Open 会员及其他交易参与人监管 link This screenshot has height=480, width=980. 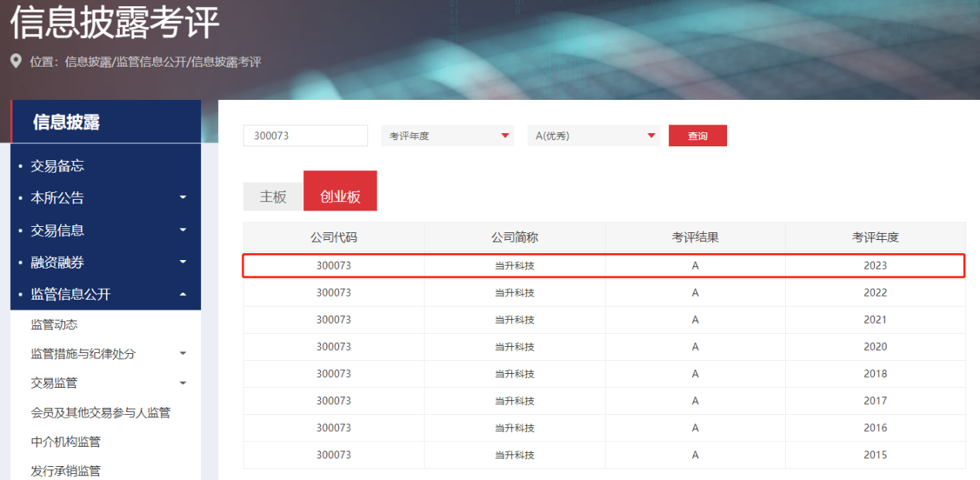click(x=101, y=413)
